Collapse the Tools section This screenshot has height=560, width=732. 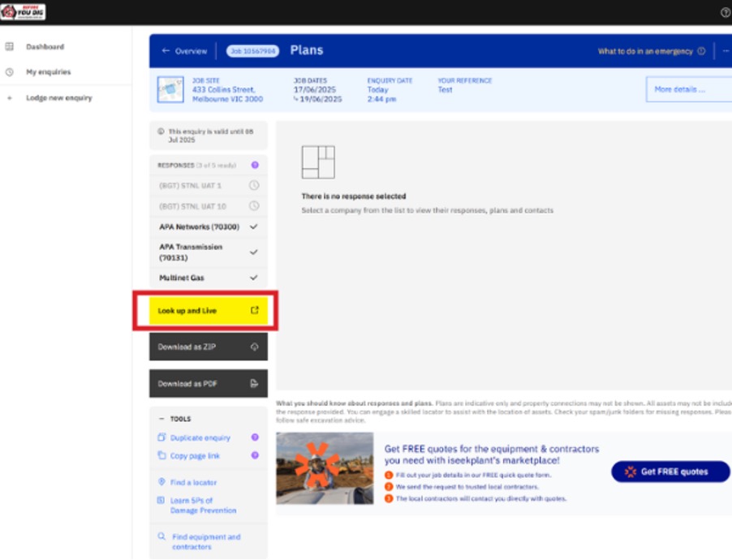pyautogui.click(x=161, y=419)
